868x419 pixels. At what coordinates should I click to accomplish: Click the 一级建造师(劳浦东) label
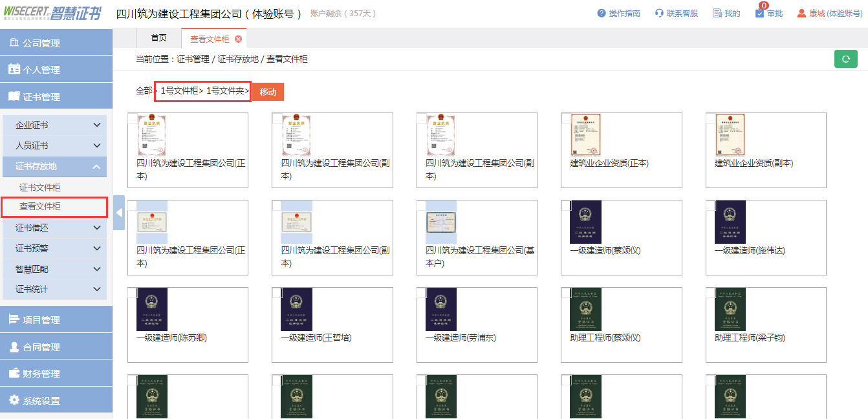tap(461, 338)
